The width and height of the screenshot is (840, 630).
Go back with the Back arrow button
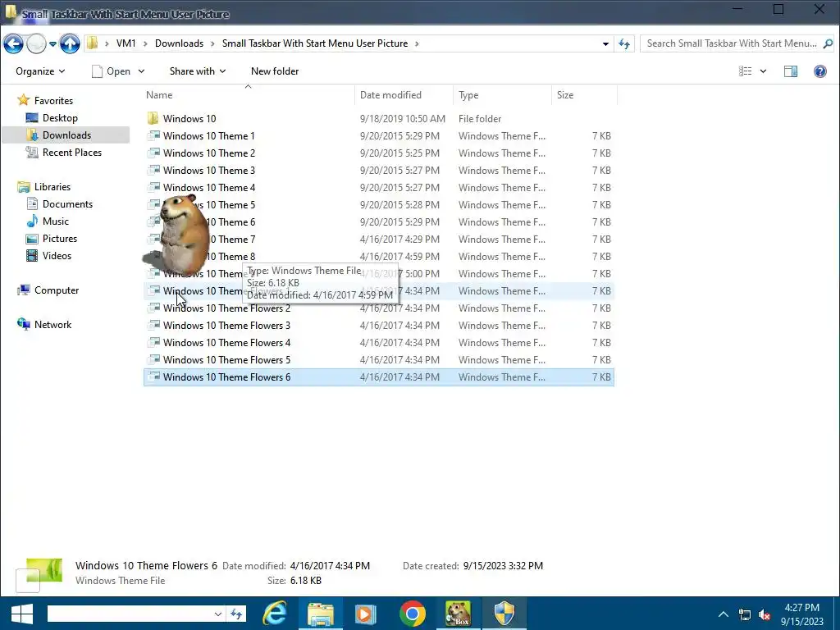[13, 43]
